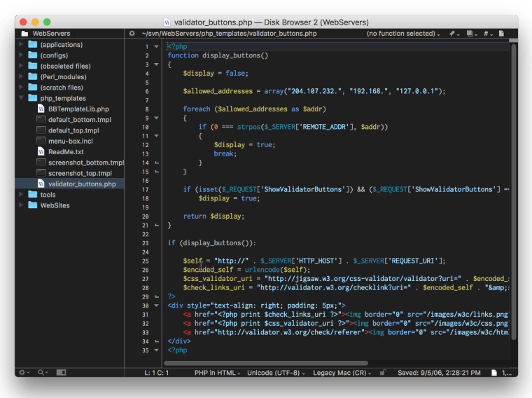Click the ReadMe.txt file icon
Viewport: 532px width, 398px height.
[41, 152]
